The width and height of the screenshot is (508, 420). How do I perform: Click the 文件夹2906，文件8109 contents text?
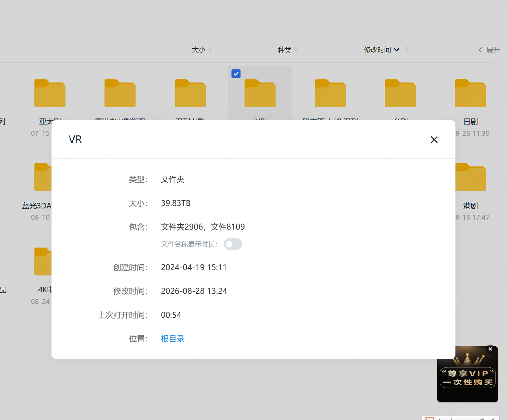(203, 227)
